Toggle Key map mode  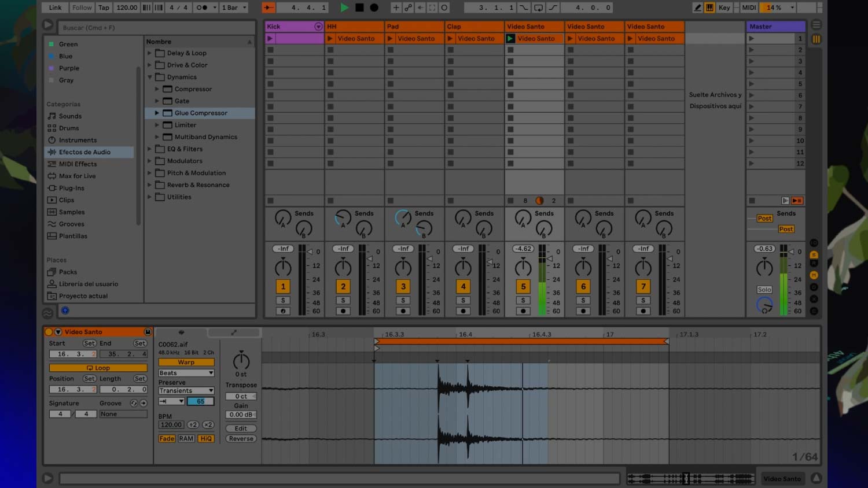(x=724, y=8)
